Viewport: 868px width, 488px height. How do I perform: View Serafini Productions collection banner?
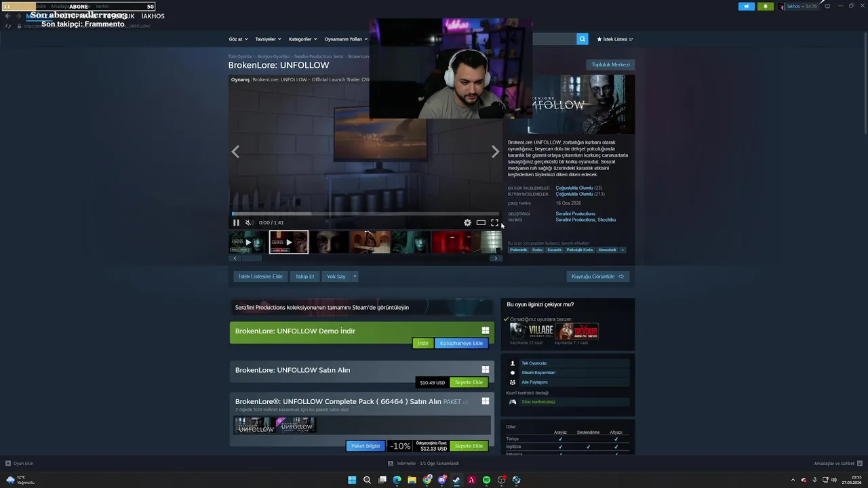point(362,307)
